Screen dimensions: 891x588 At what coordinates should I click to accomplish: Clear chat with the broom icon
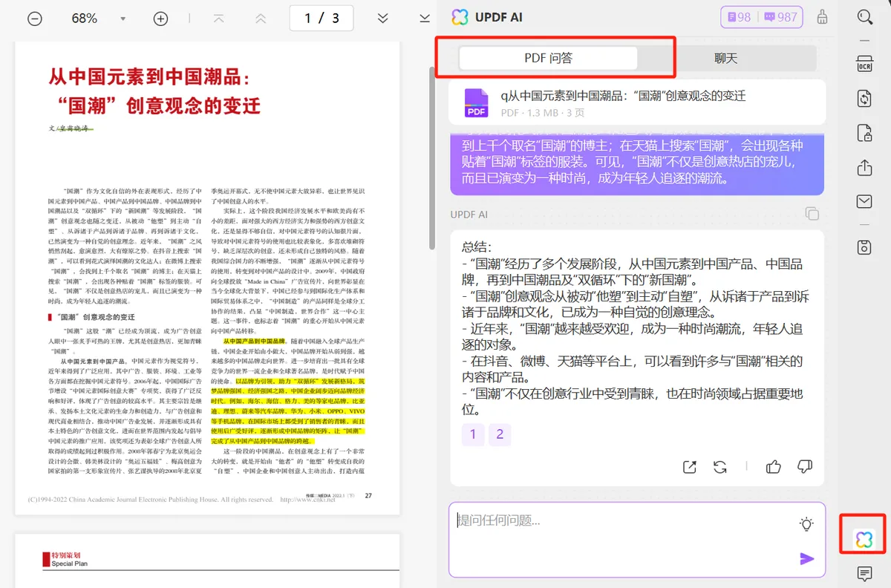click(x=822, y=17)
